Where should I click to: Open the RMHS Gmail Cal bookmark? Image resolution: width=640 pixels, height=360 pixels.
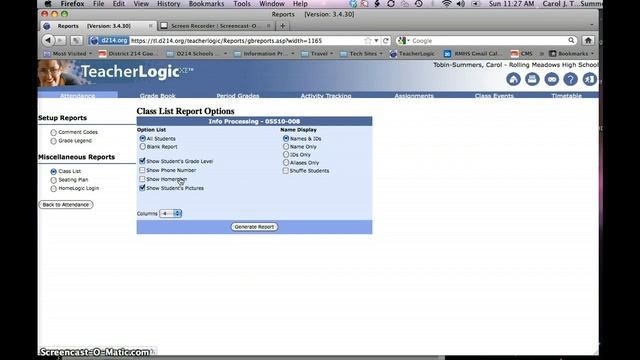472,53
